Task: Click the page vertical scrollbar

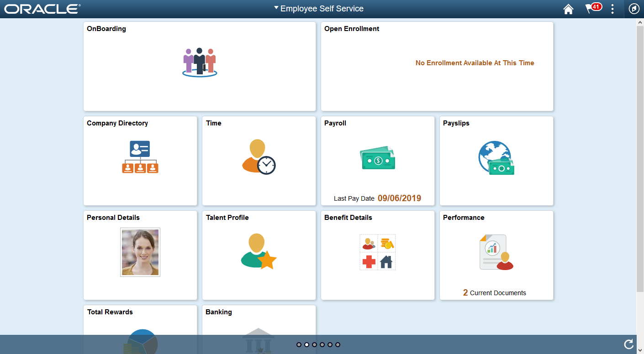Action: (640, 159)
